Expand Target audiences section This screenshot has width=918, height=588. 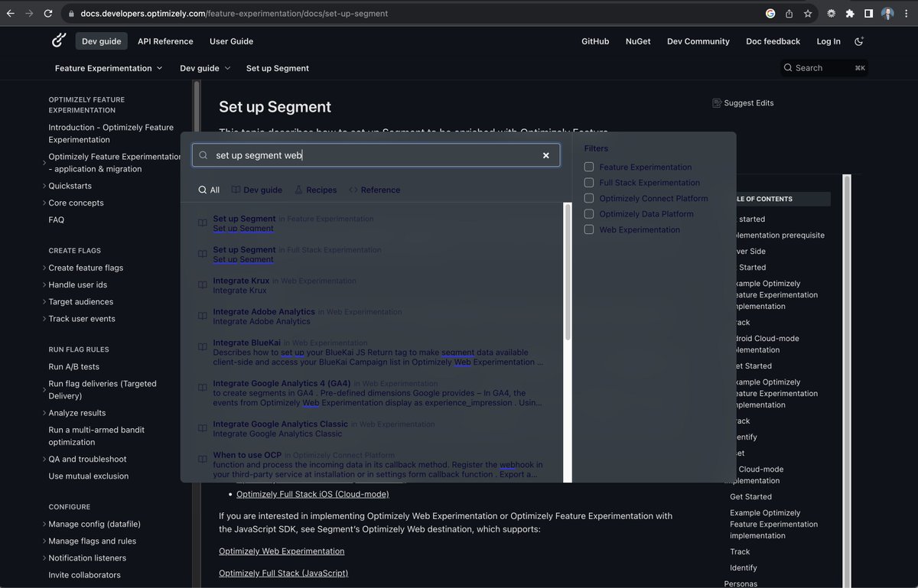pyautogui.click(x=44, y=302)
